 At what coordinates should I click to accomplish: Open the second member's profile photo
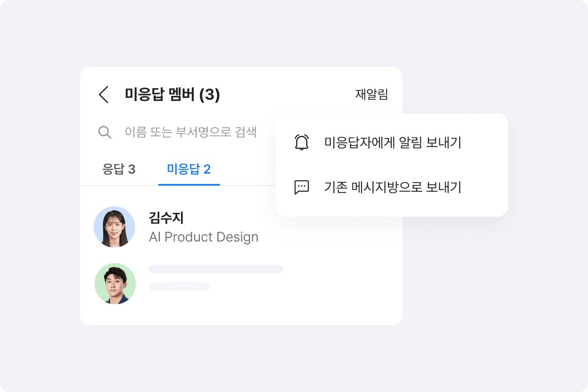tap(115, 284)
